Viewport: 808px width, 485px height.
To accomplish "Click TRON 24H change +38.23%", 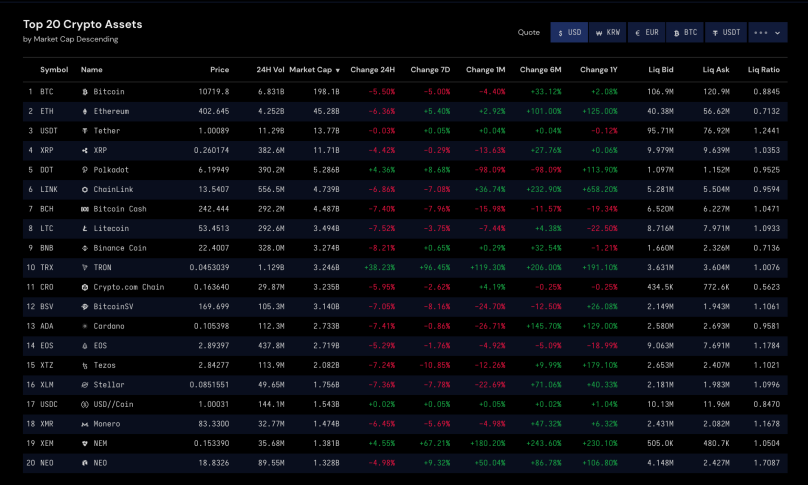I will (380, 267).
